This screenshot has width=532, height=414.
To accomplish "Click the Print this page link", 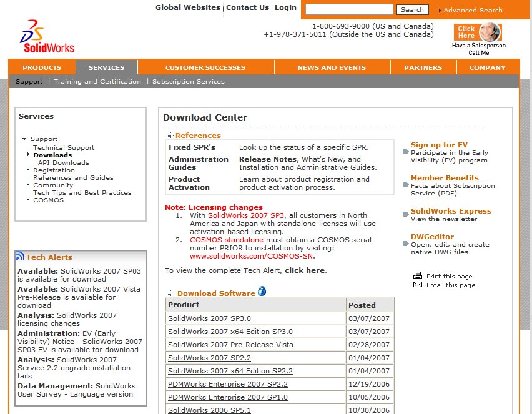I will 450,276.
